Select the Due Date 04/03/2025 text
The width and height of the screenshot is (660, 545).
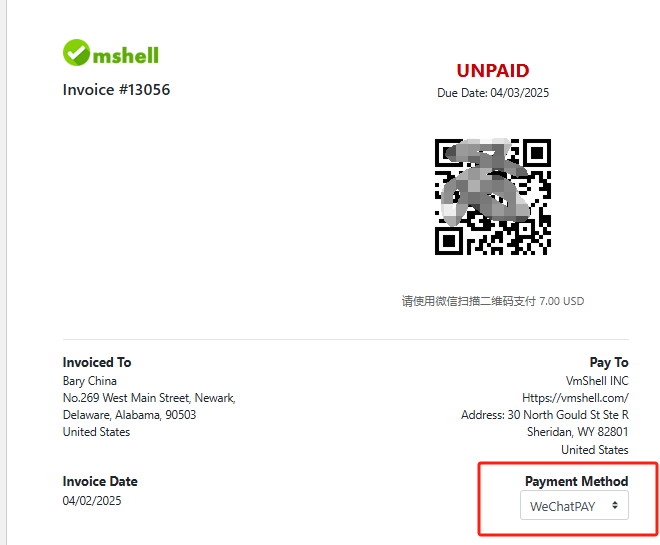[493, 93]
